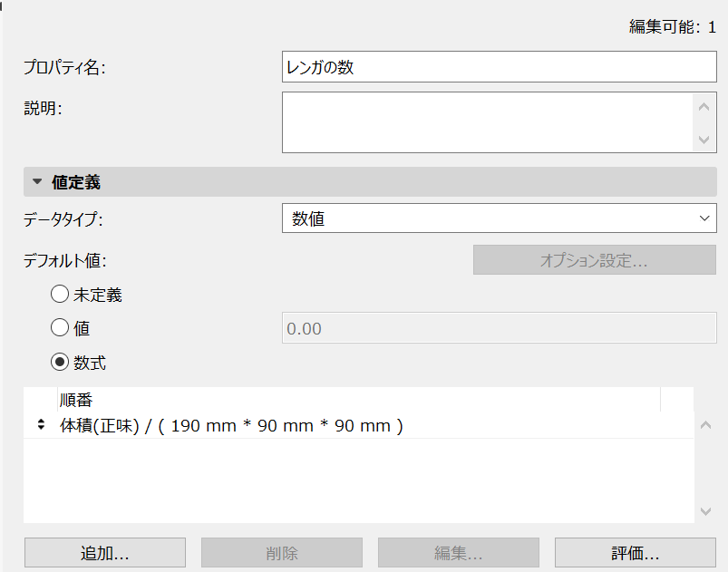The image size is (728, 572).
Task: Click the 順番 column header
Action: pyautogui.click(x=76, y=400)
